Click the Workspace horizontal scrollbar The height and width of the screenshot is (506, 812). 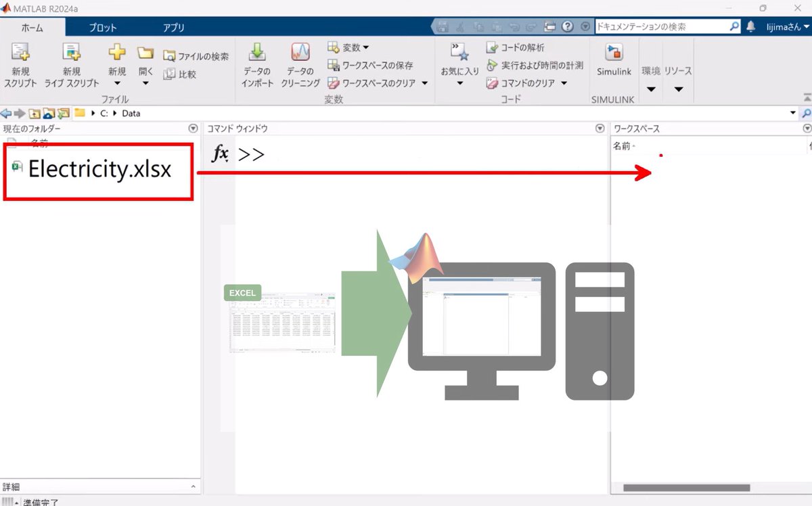coord(686,488)
